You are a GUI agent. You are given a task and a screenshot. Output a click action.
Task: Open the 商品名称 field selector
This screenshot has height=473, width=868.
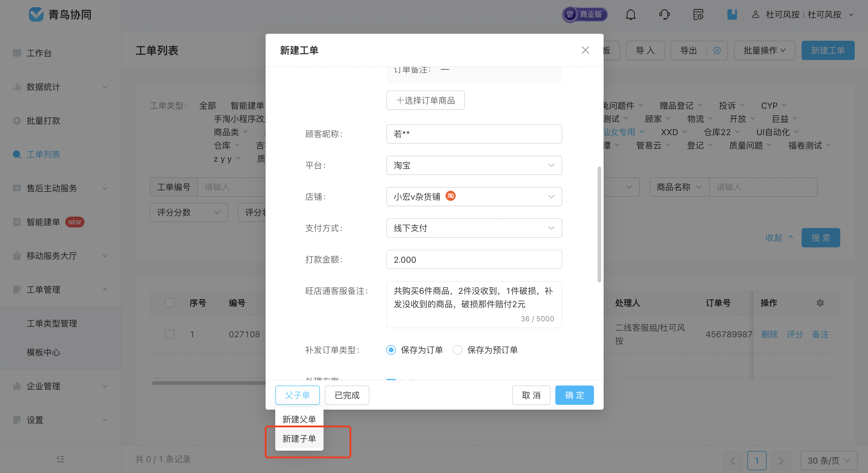(x=679, y=187)
